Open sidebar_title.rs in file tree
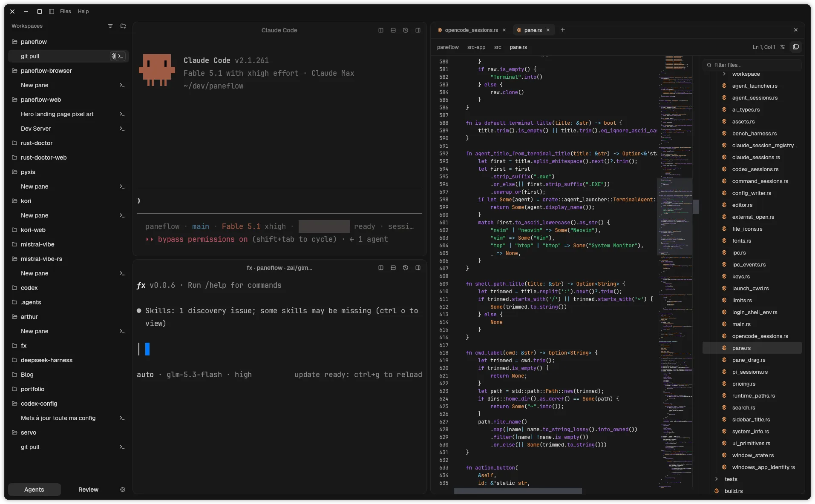 pos(751,420)
